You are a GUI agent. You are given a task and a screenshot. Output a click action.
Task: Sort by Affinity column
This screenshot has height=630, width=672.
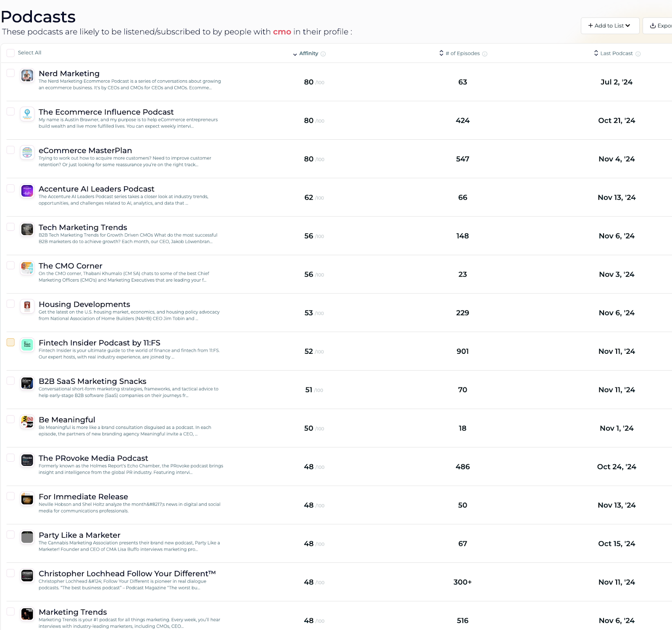coord(305,53)
